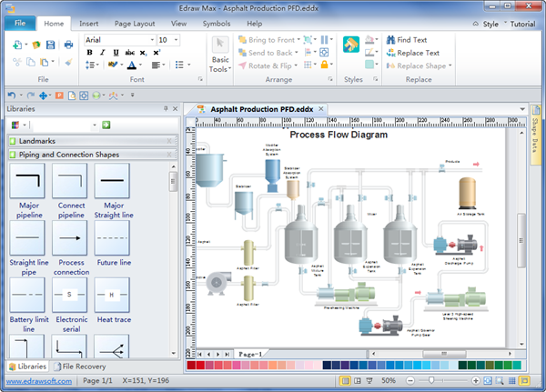546x392 pixels.
Task: Click the Find Text binoculars icon
Action: coord(390,40)
